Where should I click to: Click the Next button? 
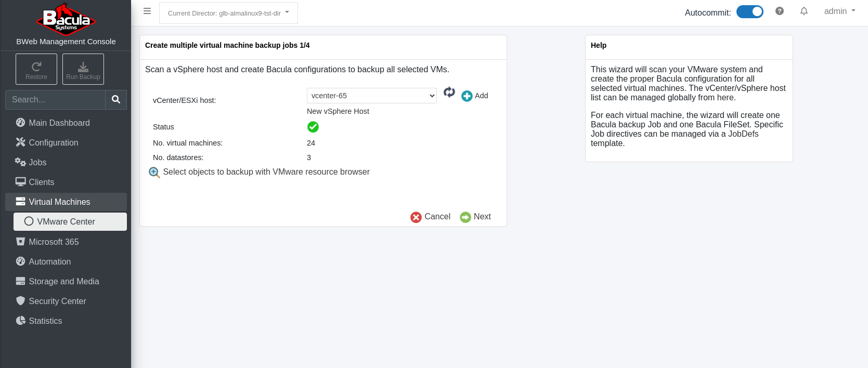[475, 217]
